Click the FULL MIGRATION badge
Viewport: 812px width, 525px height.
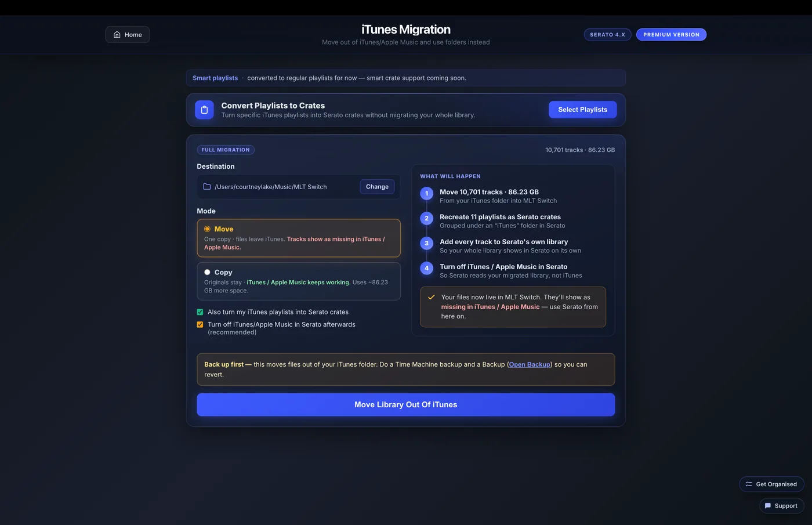click(226, 150)
